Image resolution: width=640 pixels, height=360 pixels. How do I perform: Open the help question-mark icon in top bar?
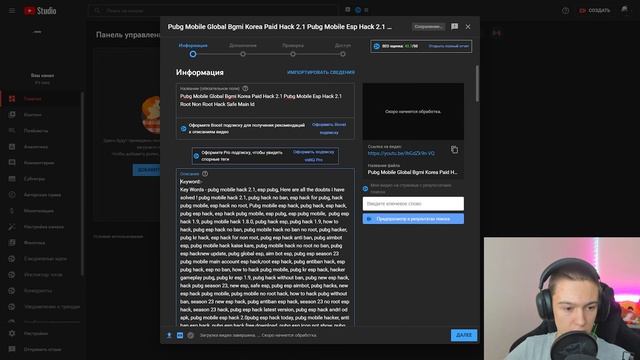click(565, 11)
